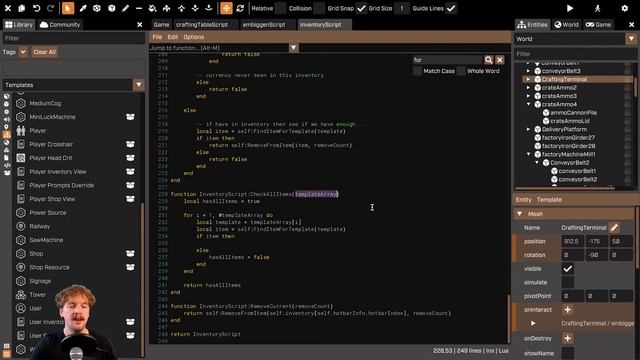
Task: Click the drop to ground icon
Action: (209, 8)
